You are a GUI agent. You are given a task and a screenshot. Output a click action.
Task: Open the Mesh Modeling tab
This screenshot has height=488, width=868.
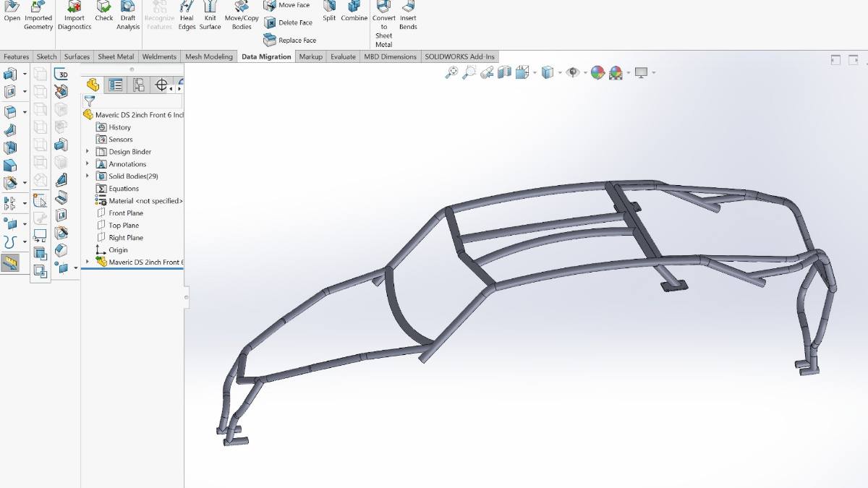pyautogui.click(x=209, y=56)
